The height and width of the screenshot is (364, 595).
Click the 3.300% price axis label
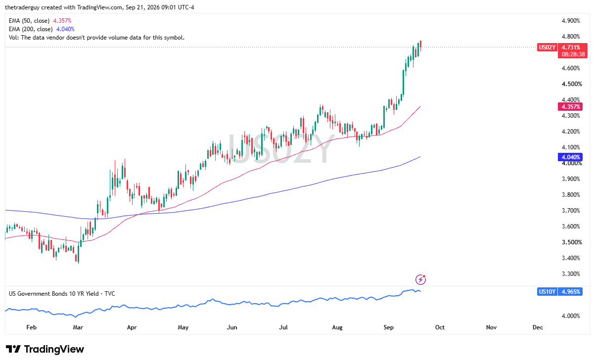click(x=570, y=274)
